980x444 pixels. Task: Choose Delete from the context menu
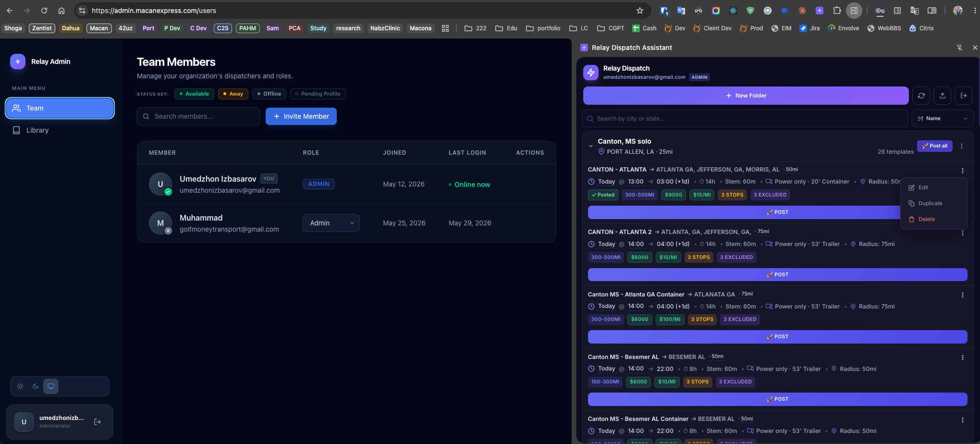click(926, 219)
